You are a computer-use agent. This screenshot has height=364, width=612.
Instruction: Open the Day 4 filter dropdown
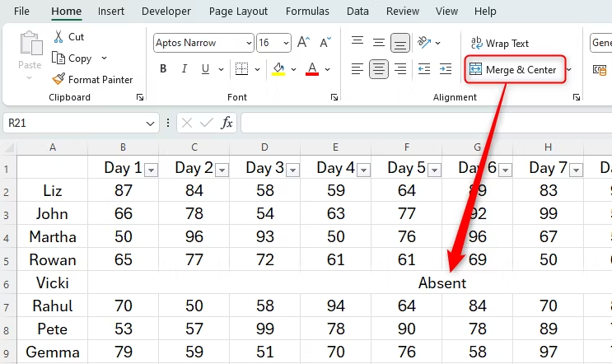(x=364, y=170)
